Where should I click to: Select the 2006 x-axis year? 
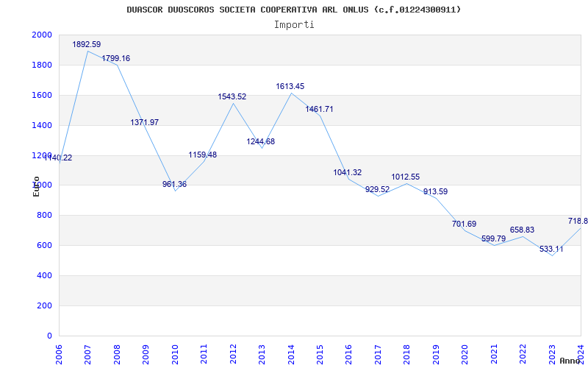point(59,354)
